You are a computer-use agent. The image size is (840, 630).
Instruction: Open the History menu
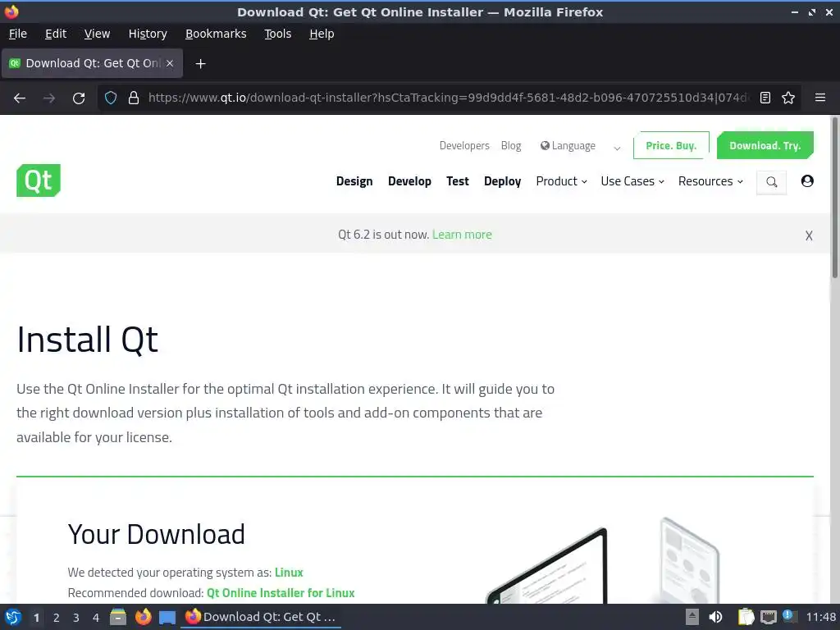[148, 34]
